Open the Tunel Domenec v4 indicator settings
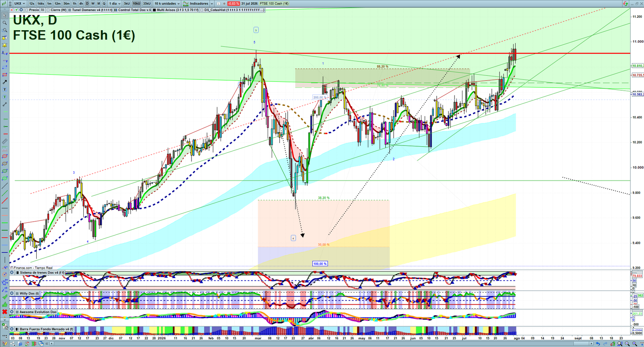This screenshot has width=644, height=347. tap(90, 10)
